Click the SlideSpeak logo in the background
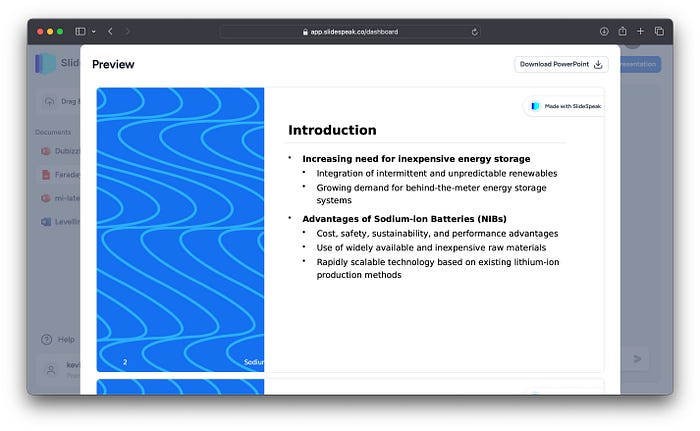Image resolution: width=700 pixels, height=431 pixels. 46,63
